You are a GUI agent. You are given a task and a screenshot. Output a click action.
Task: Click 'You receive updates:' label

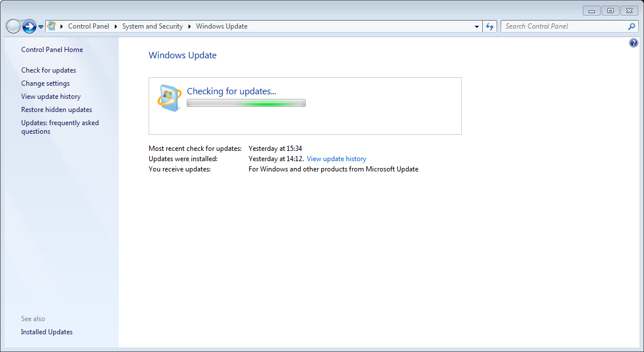(x=179, y=169)
